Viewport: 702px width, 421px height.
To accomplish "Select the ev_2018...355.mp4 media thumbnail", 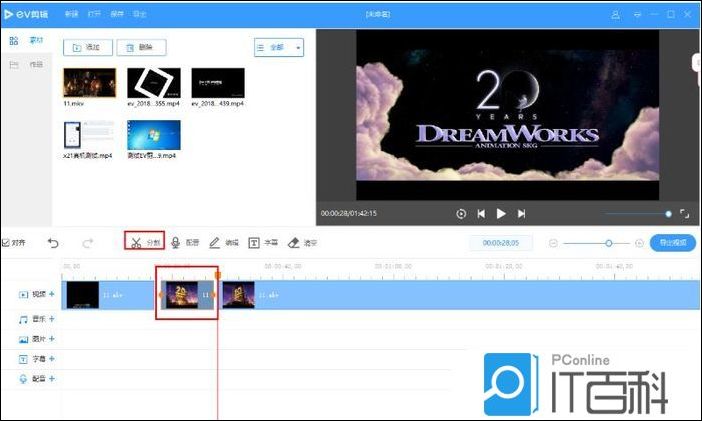I will click(x=154, y=83).
